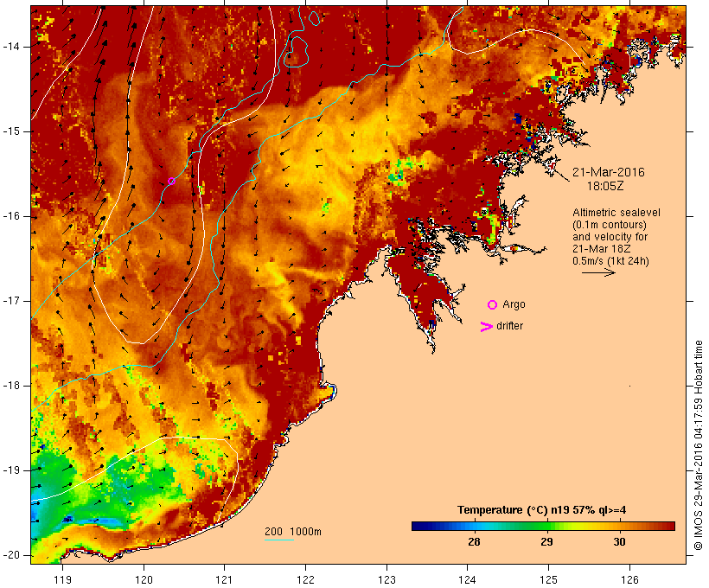Click the longitude '119' axis label
Image resolution: width=709 pixels, height=588 pixels.
pyautogui.click(x=62, y=579)
